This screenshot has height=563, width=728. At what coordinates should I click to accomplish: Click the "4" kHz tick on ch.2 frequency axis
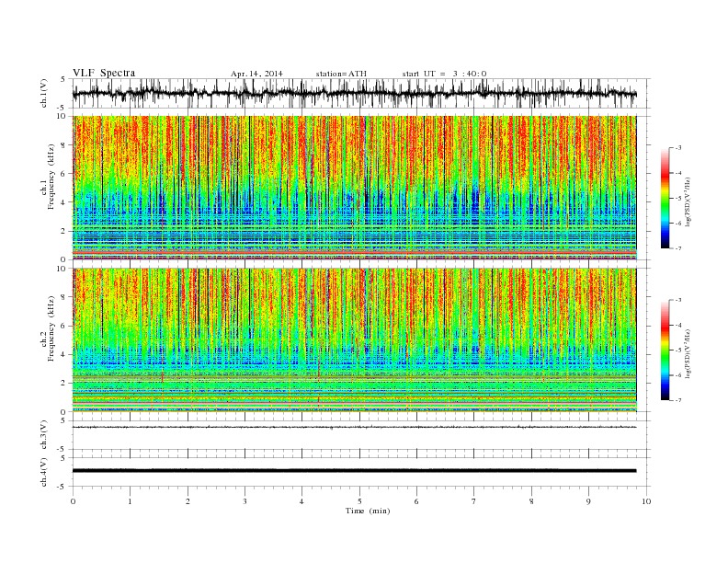click(x=64, y=354)
